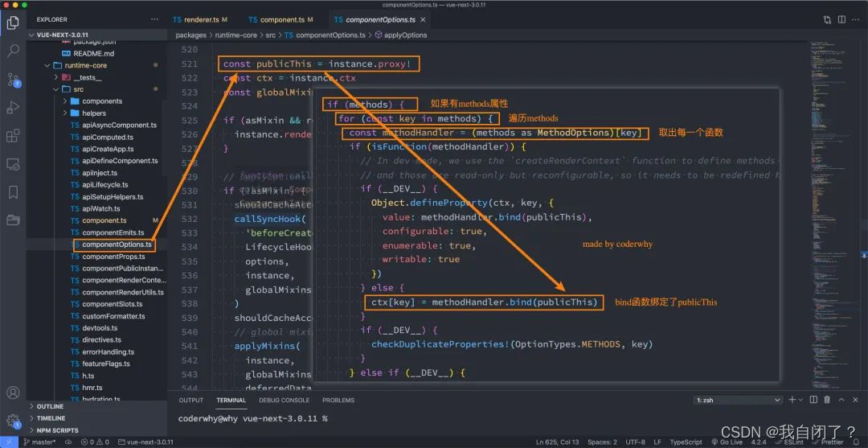
Task: Open the Source Control view icon
Action: (x=14, y=79)
